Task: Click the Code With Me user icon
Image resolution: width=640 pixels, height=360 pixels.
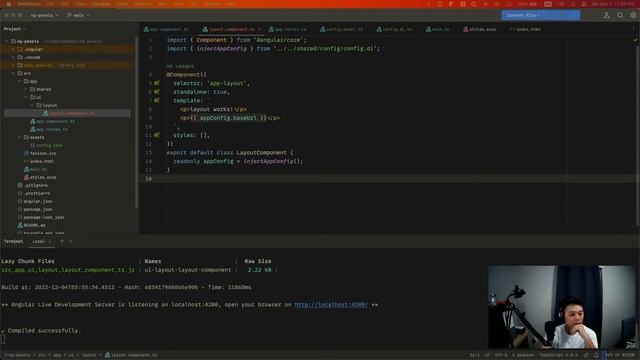Action: [607, 15]
